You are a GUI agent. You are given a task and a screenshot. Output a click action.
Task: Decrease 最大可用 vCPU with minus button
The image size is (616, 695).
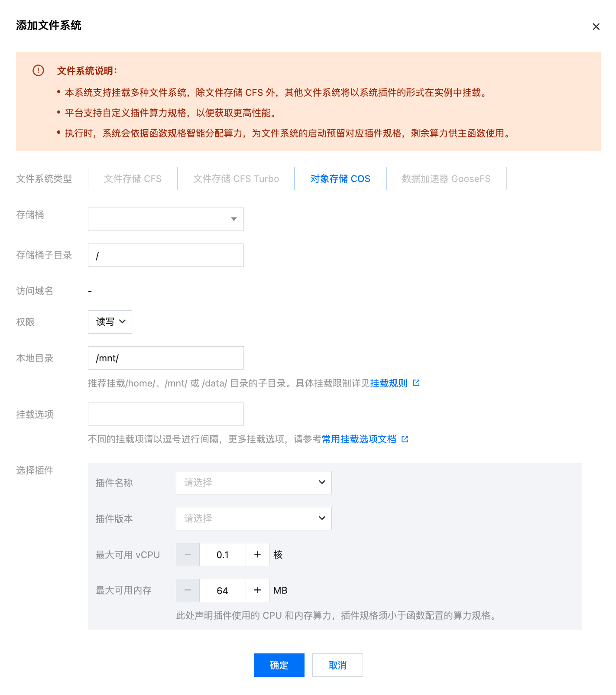188,555
